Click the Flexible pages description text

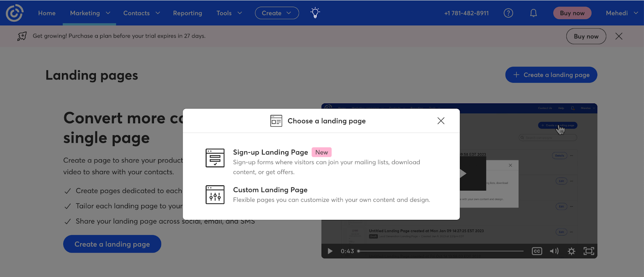tap(332, 200)
